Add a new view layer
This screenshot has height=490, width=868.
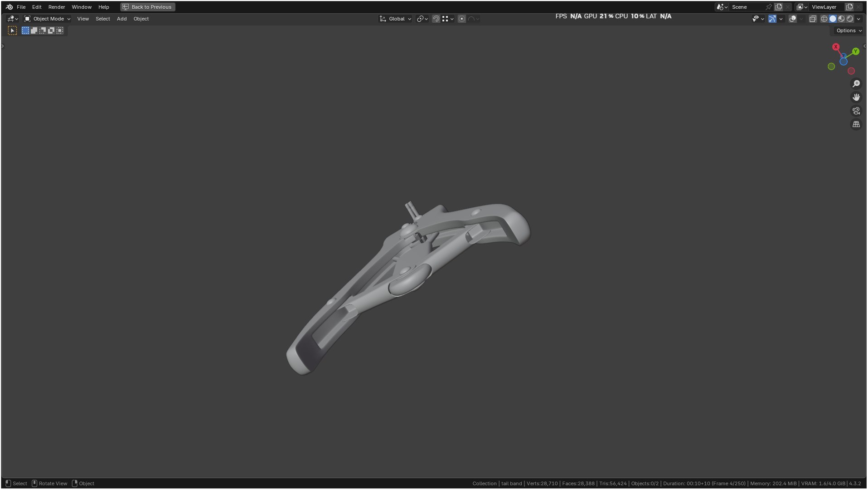click(x=850, y=7)
